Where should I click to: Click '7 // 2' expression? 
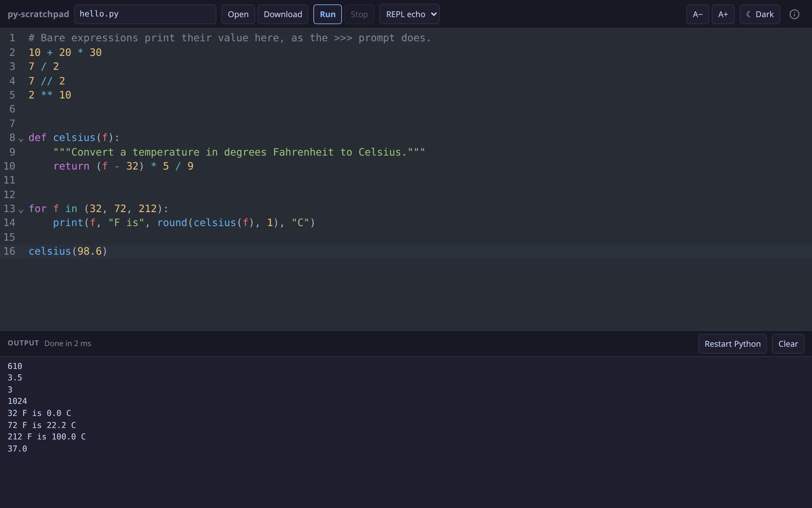[47, 81]
